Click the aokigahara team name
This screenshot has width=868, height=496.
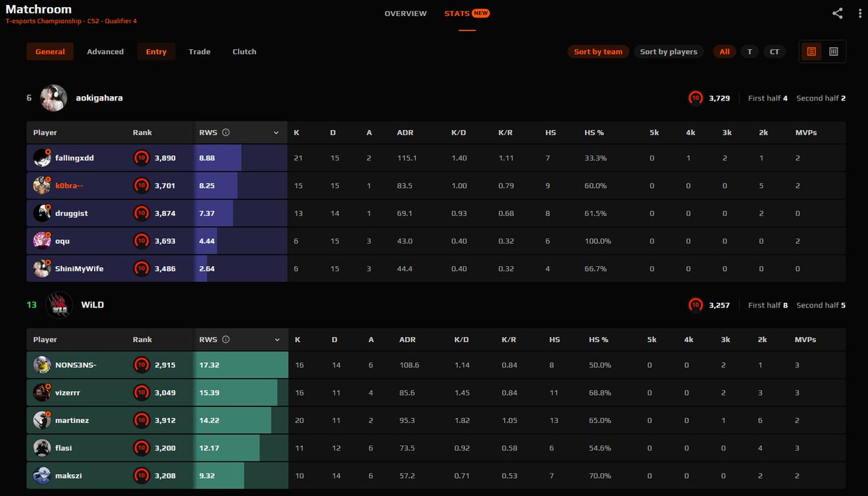[x=99, y=98]
